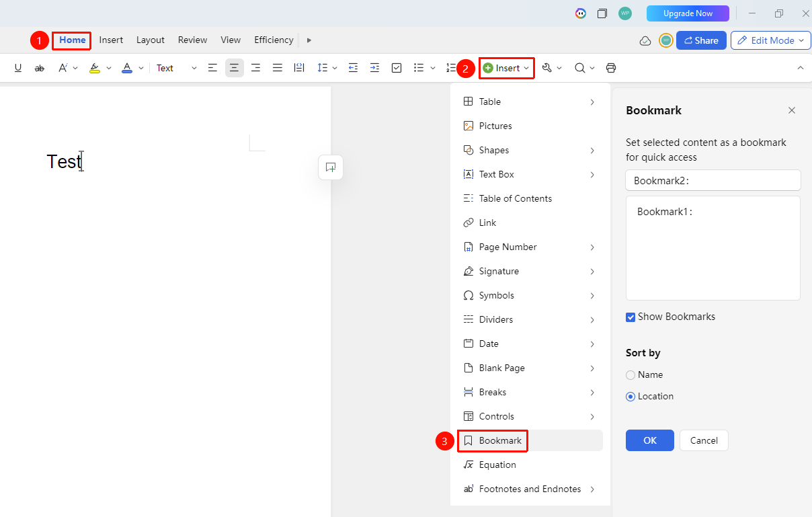Open the wrench tools dropdown
812x517 pixels.
coord(552,68)
